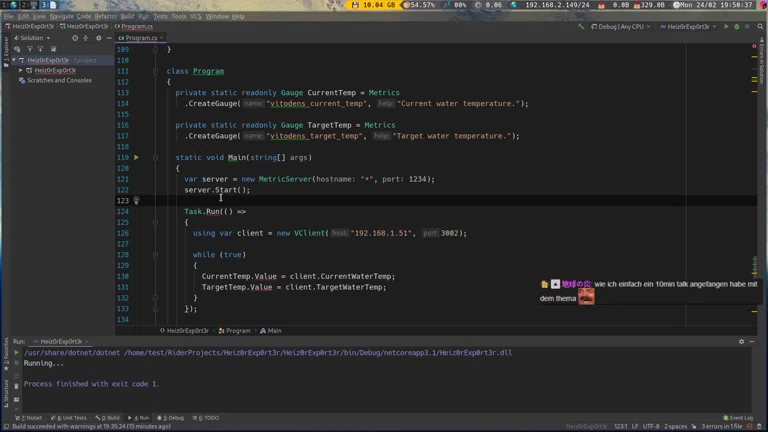
Task: Click 123:1 caret position in status bar
Action: 621,426
